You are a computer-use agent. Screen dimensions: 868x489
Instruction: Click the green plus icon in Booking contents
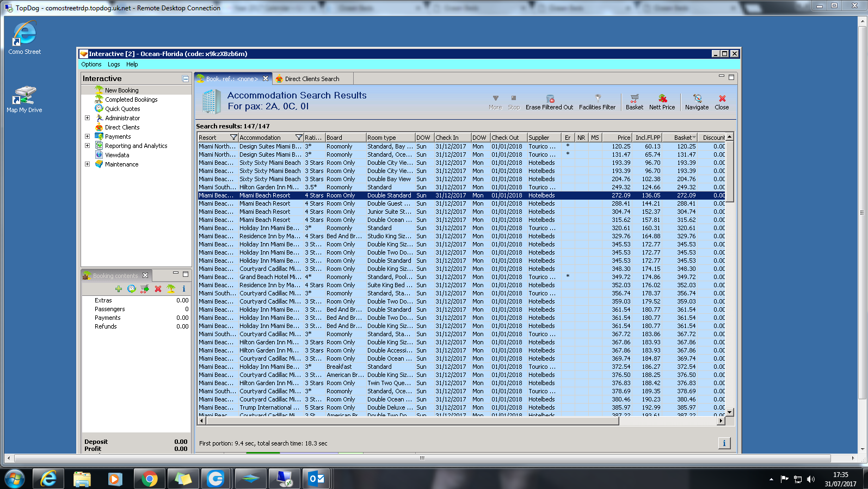click(118, 289)
